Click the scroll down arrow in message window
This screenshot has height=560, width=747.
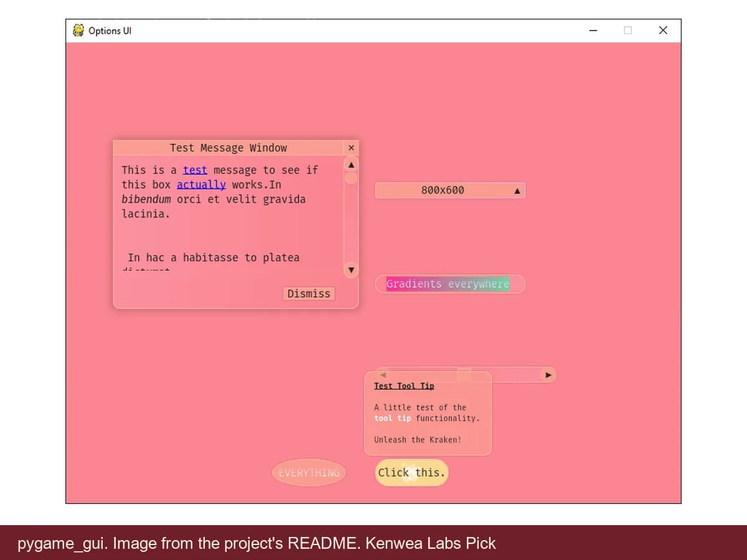(x=351, y=270)
